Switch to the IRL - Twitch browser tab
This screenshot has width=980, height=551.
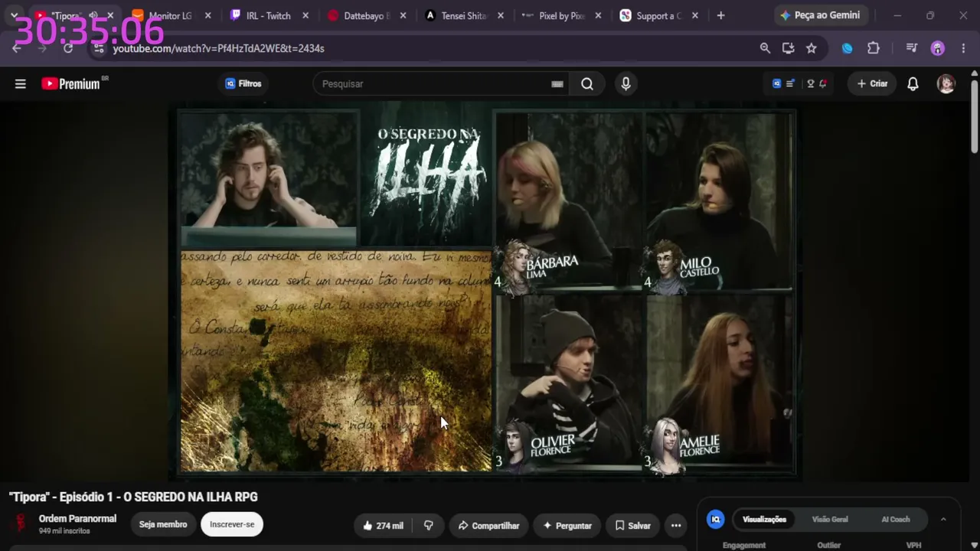(x=268, y=15)
